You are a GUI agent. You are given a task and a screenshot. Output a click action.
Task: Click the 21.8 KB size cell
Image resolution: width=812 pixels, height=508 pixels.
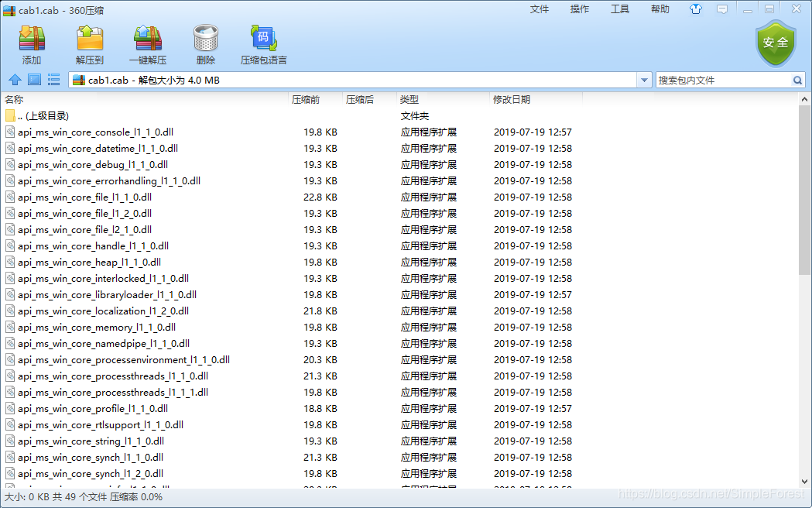click(320, 311)
